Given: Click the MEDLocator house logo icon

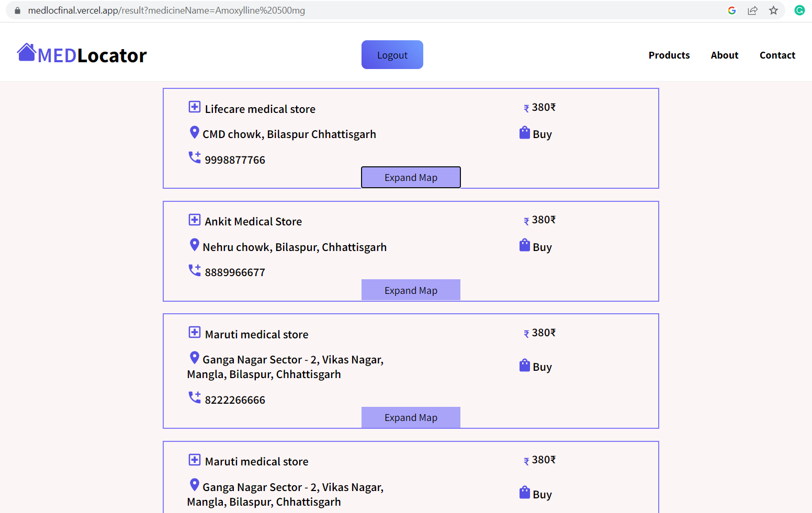Looking at the screenshot, I should click(26, 52).
